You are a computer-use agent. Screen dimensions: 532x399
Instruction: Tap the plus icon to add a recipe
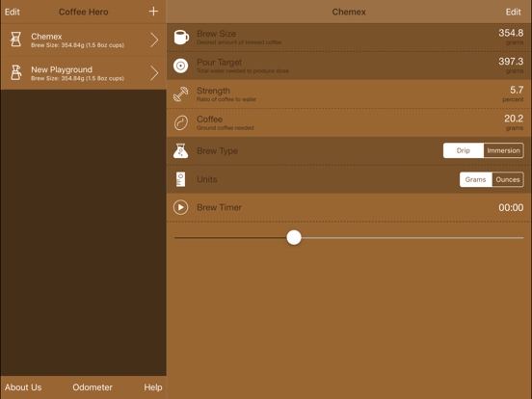tap(153, 12)
